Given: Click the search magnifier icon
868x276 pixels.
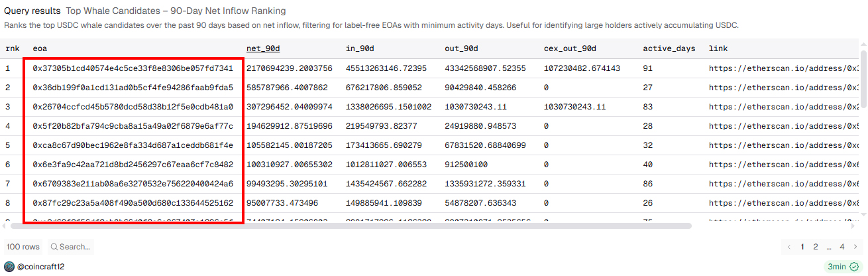Looking at the screenshot, I should [54, 247].
